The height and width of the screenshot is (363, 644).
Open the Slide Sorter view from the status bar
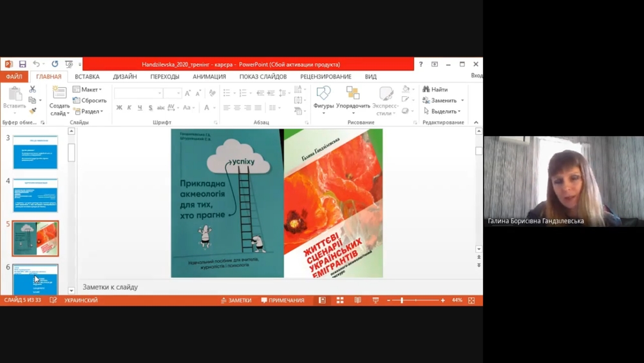click(x=340, y=300)
